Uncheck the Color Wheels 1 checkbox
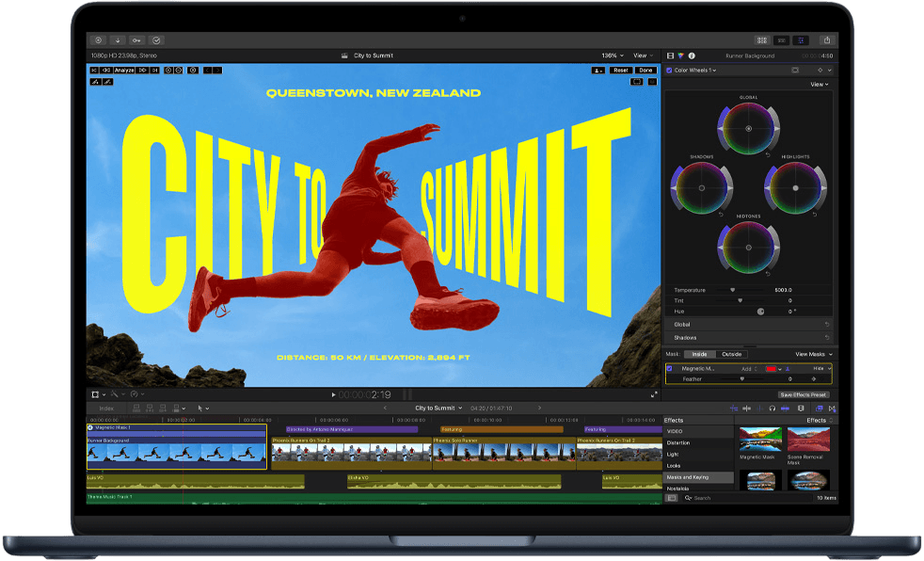The image size is (924, 561). tap(669, 70)
